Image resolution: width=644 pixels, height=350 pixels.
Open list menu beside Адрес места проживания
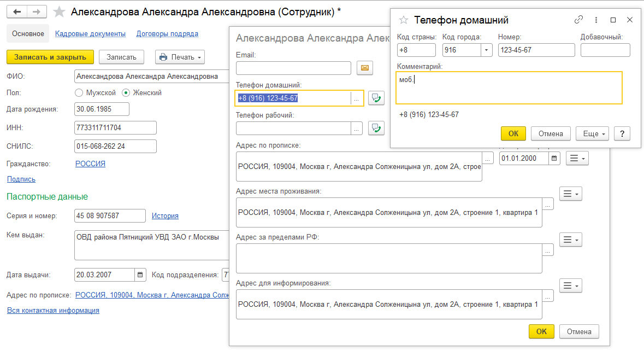(571, 194)
